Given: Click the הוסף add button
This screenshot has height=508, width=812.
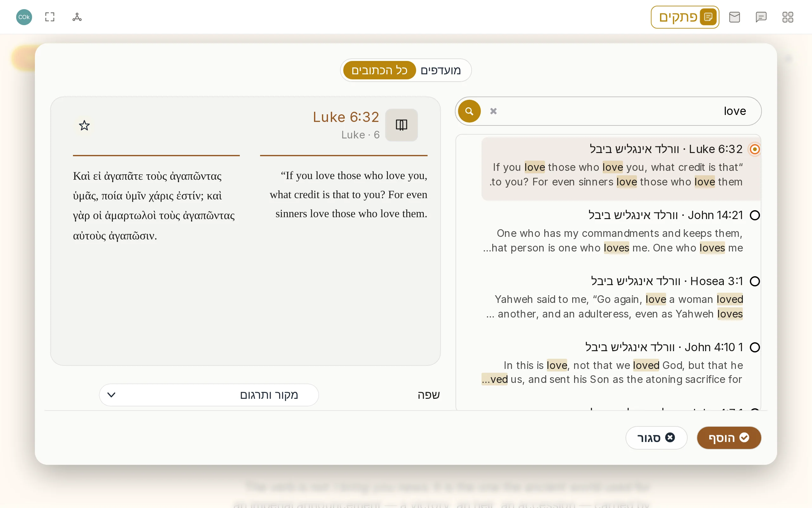Looking at the screenshot, I should click(x=729, y=438).
